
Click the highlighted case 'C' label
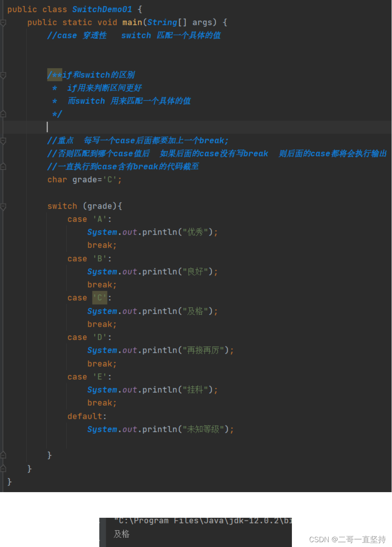(99, 298)
